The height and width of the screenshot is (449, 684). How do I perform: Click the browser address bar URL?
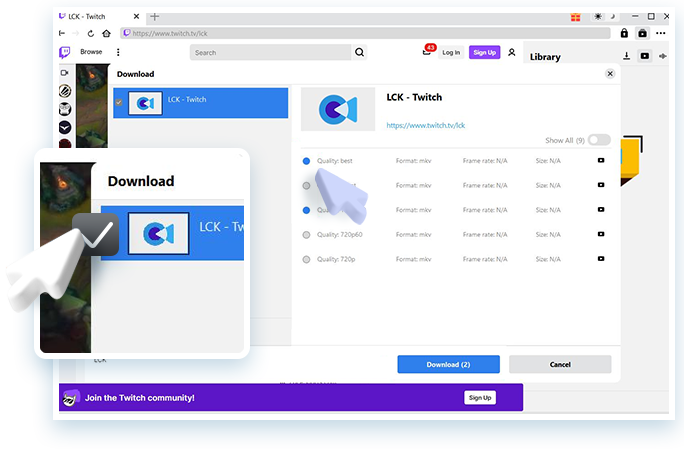coord(365,33)
